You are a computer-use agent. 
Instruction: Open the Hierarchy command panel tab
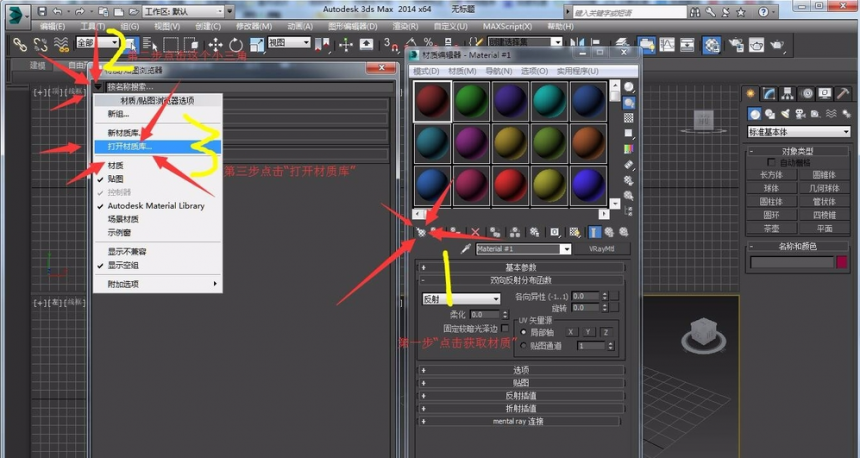(788, 94)
